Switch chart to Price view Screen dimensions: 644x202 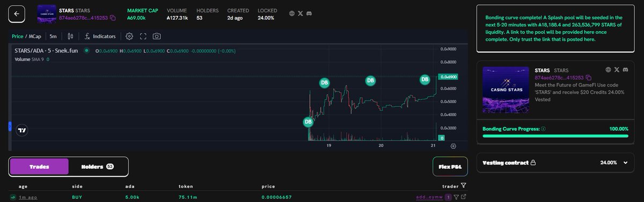pyautogui.click(x=17, y=36)
